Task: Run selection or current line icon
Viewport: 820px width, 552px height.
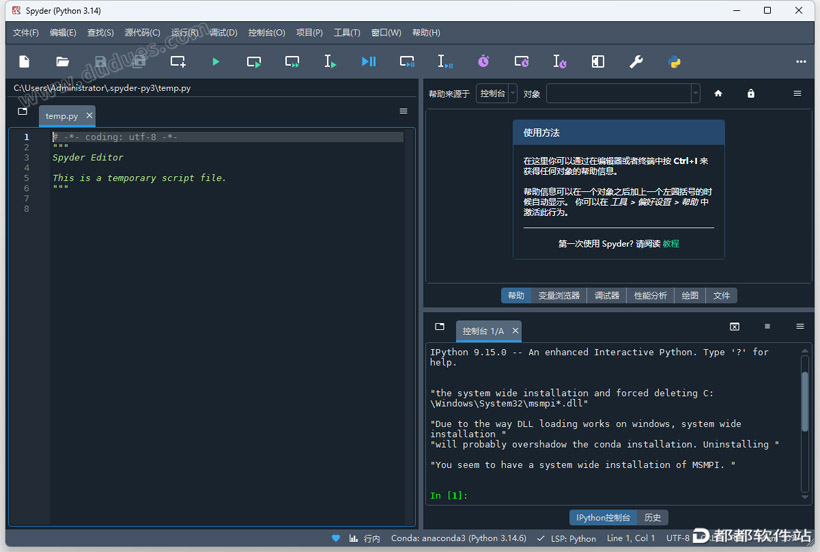Action: pos(330,62)
